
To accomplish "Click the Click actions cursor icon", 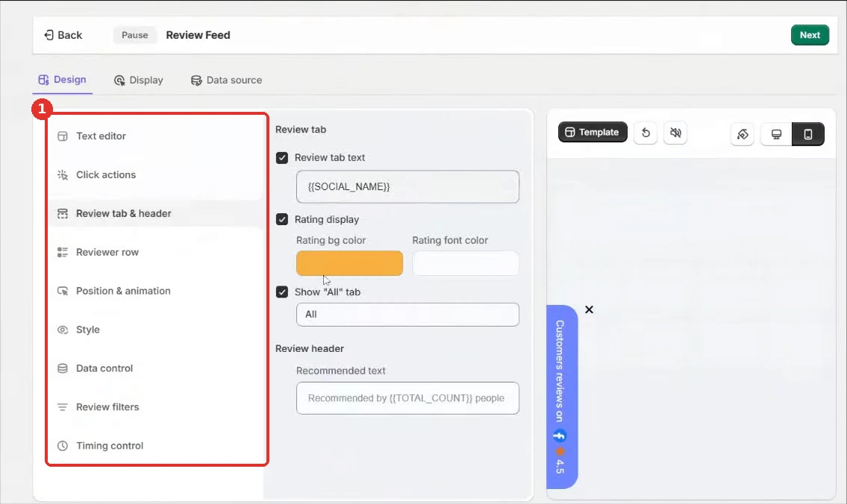I will click(63, 175).
